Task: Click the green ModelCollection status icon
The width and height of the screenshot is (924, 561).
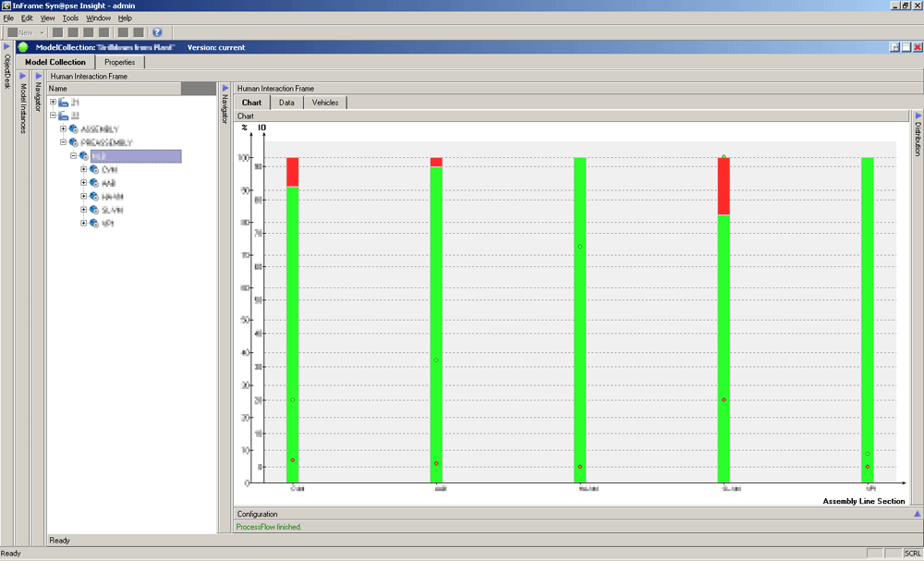Action: click(23, 47)
